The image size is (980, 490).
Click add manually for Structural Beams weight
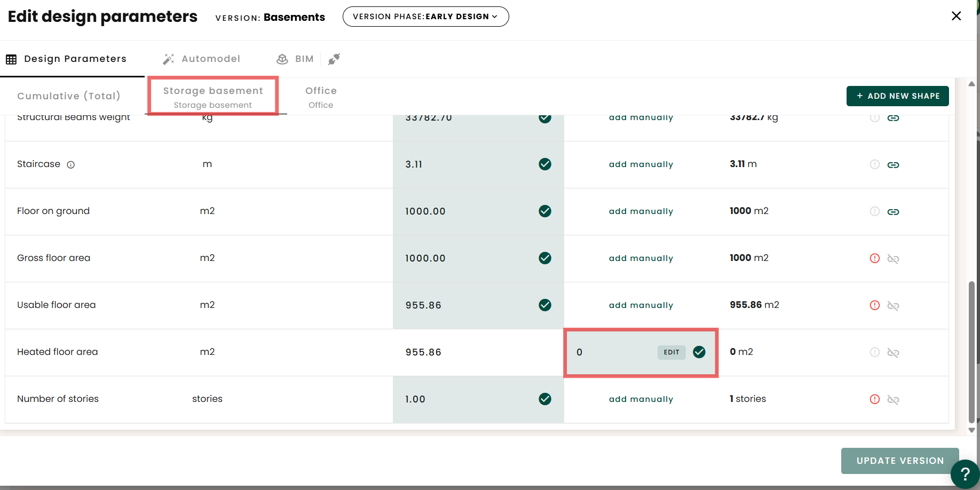point(641,118)
